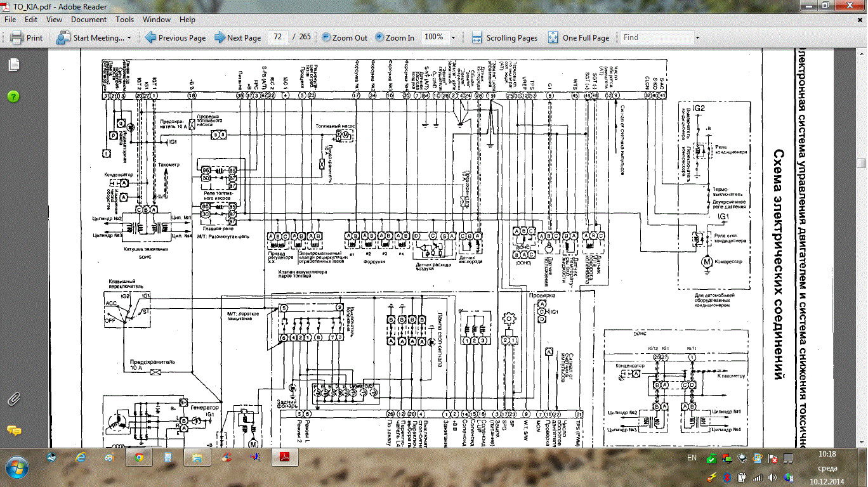Open the help panel icon
The height and width of the screenshot is (487, 868).
(14, 96)
